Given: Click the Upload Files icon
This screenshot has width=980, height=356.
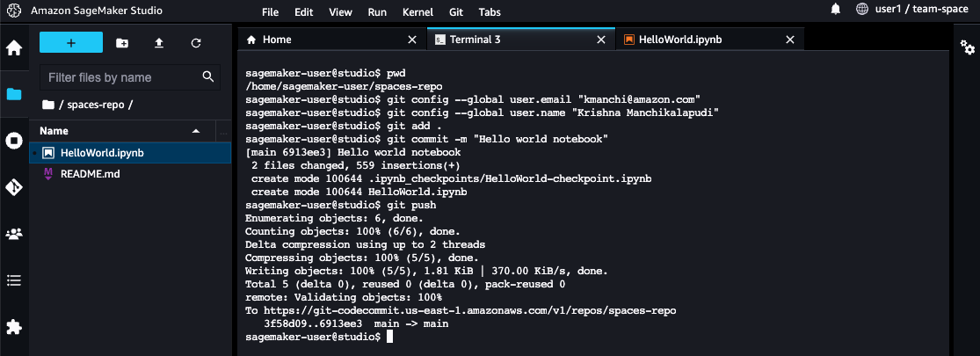Looking at the screenshot, I should (159, 42).
